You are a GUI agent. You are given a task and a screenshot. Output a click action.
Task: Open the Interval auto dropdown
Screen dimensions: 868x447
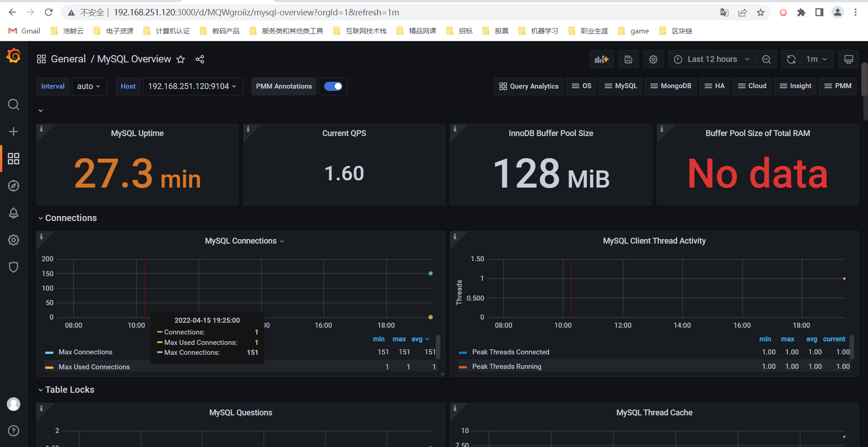point(89,86)
